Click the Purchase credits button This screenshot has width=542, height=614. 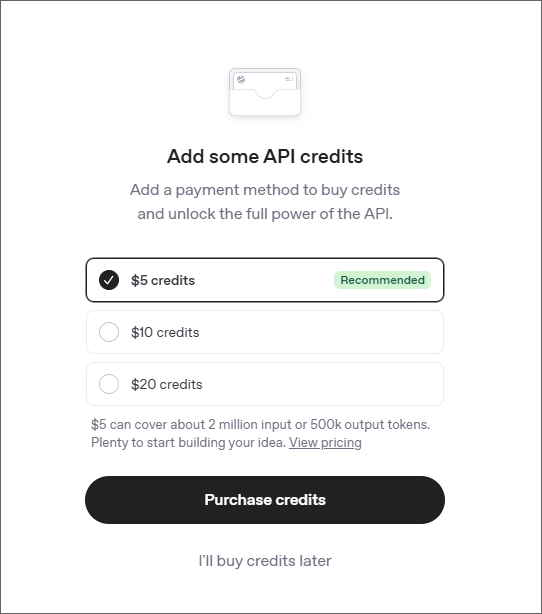click(265, 500)
